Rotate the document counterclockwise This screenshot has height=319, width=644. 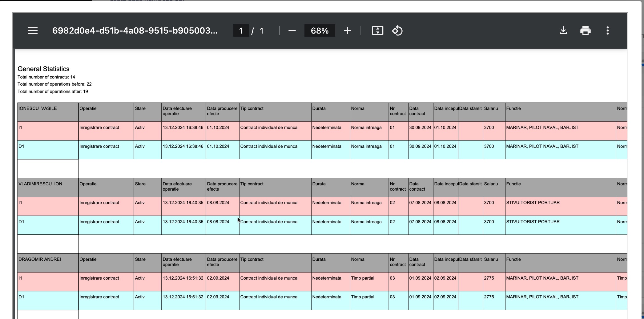397,30
